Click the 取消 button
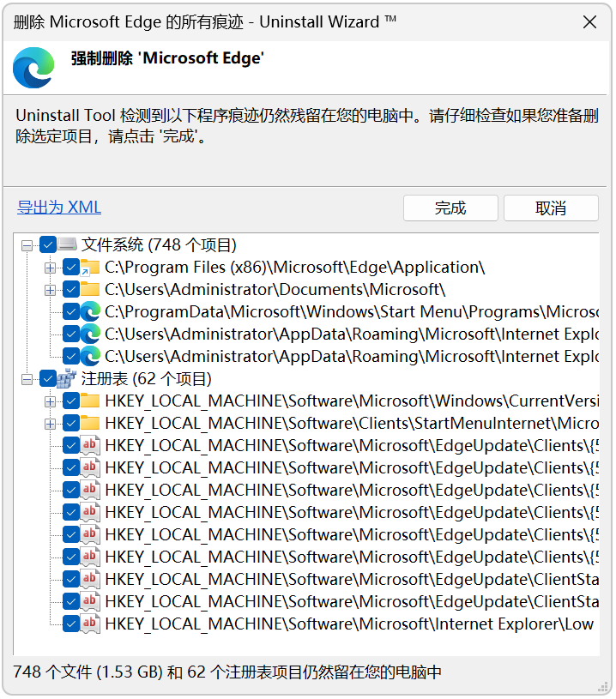Image resolution: width=616 pixels, height=699 pixels. tap(551, 208)
